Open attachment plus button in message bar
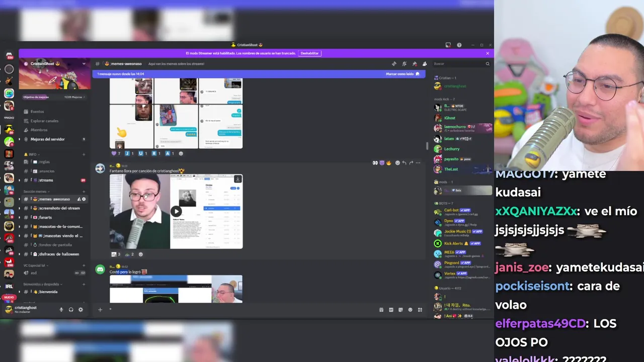 [100, 310]
